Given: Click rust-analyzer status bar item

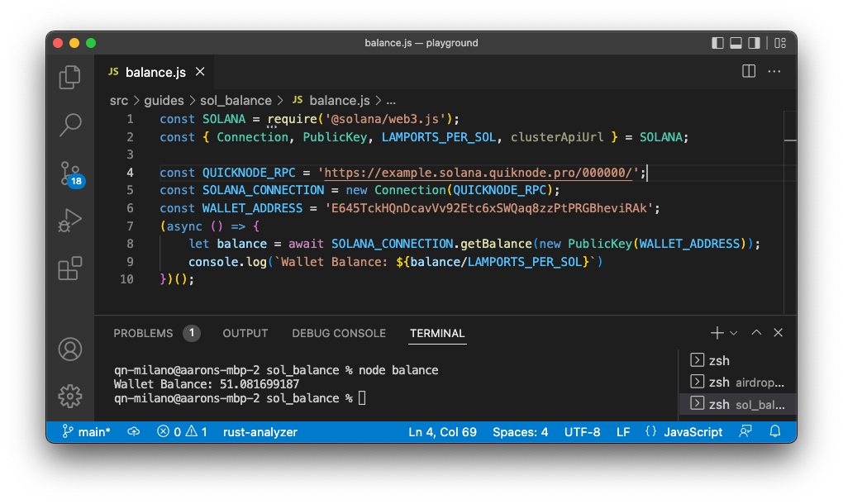Looking at the screenshot, I should 260,432.
